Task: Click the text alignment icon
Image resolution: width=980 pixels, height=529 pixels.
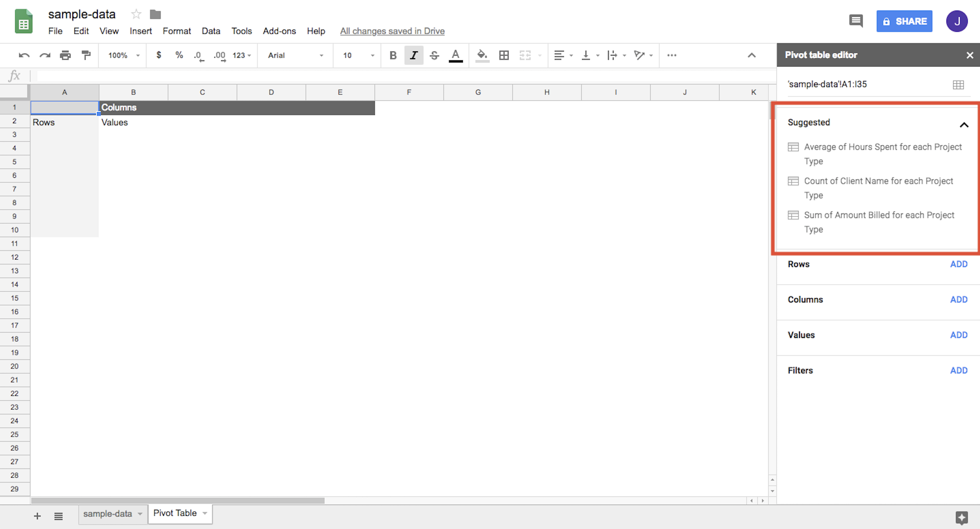Action: coord(558,55)
